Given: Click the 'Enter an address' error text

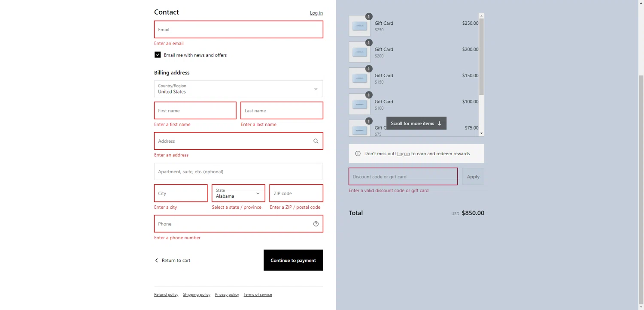Looking at the screenshot, I should click(x=171, y=155).
